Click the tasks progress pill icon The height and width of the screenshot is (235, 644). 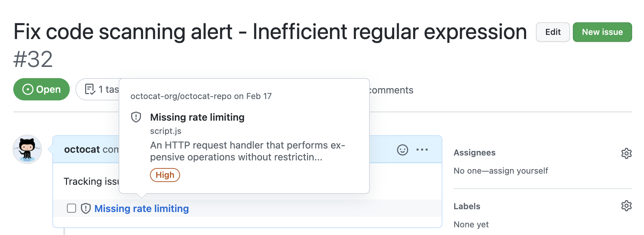90,90
